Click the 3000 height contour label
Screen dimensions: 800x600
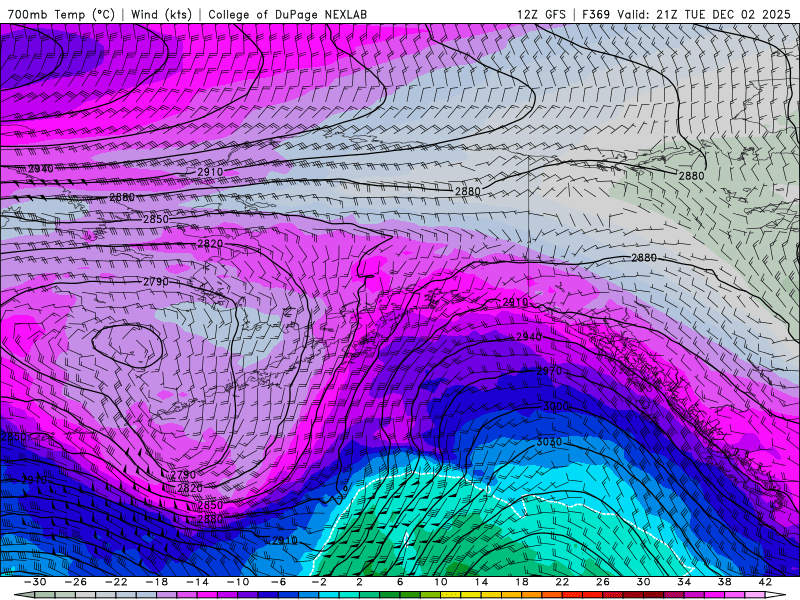pos(556,407)
